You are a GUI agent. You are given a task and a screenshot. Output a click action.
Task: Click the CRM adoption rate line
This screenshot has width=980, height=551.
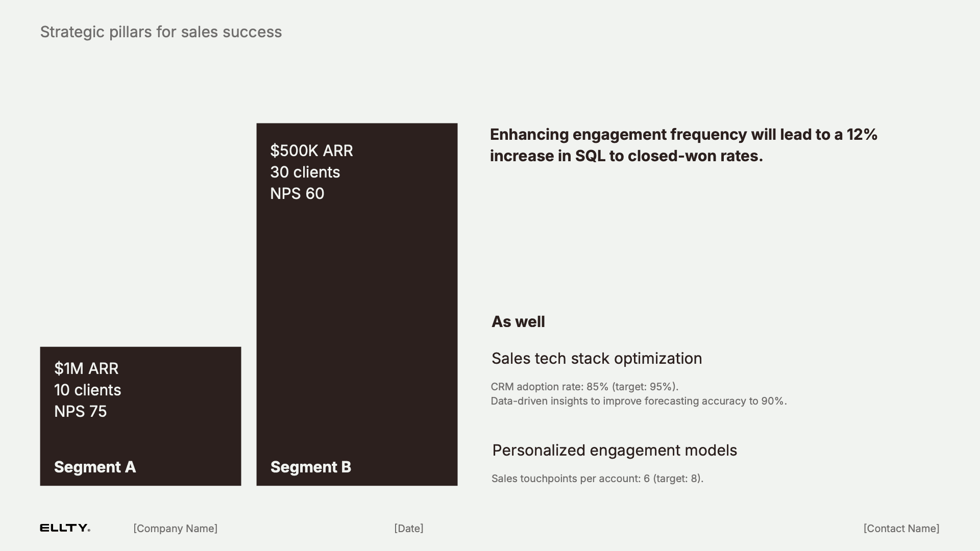click(x=584, y=387)
